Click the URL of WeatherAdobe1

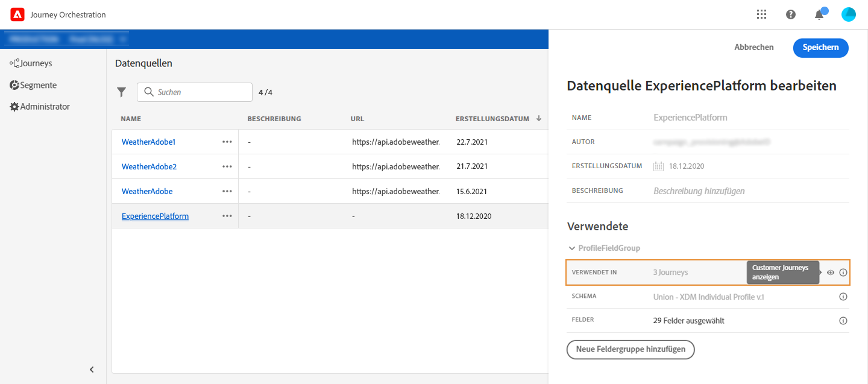(x=396, y=142)
